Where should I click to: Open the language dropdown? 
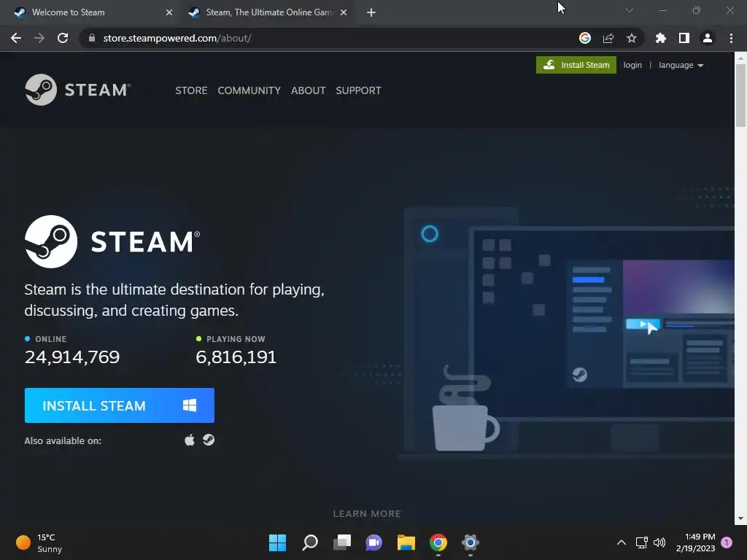(681, 65)
